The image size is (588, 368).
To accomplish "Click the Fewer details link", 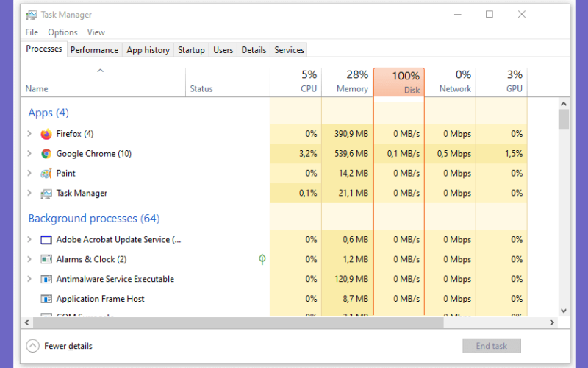I will (68, 346).
